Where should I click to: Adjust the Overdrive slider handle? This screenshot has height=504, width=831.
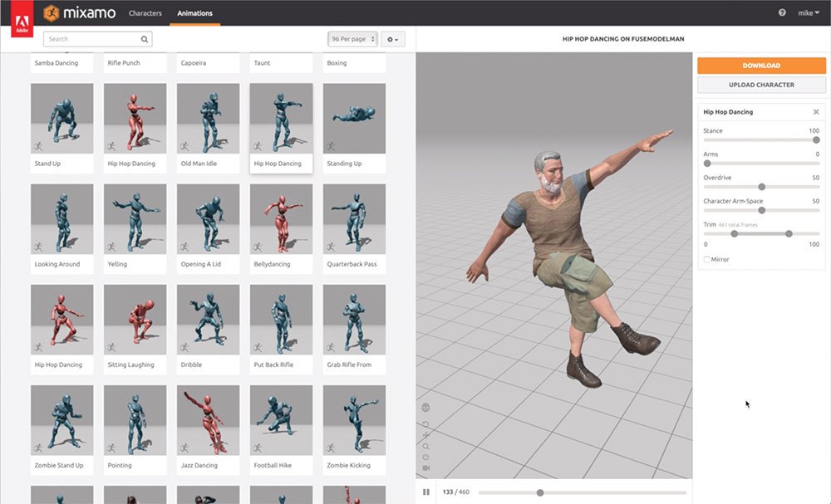tap(761, 187)
